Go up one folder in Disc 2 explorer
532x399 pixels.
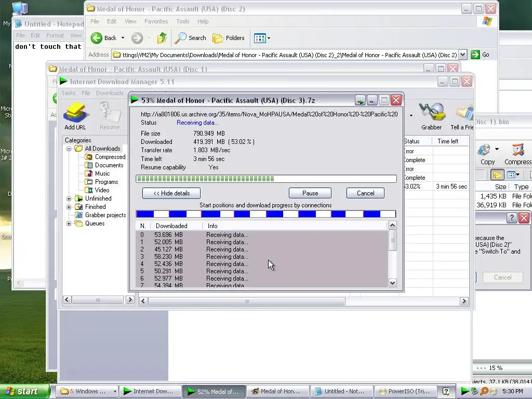(162, 38)
